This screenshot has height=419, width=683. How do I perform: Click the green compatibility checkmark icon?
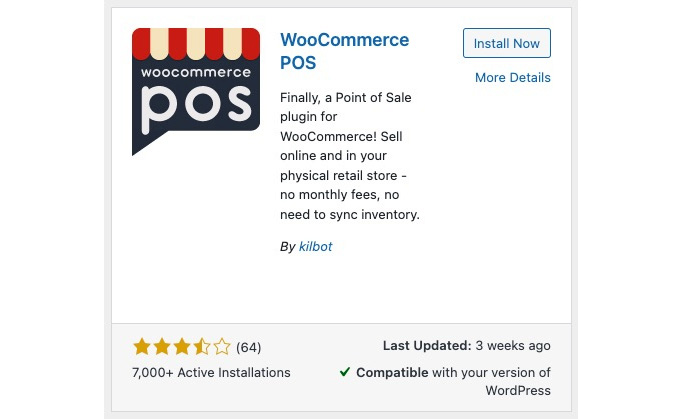click(345, 372)
